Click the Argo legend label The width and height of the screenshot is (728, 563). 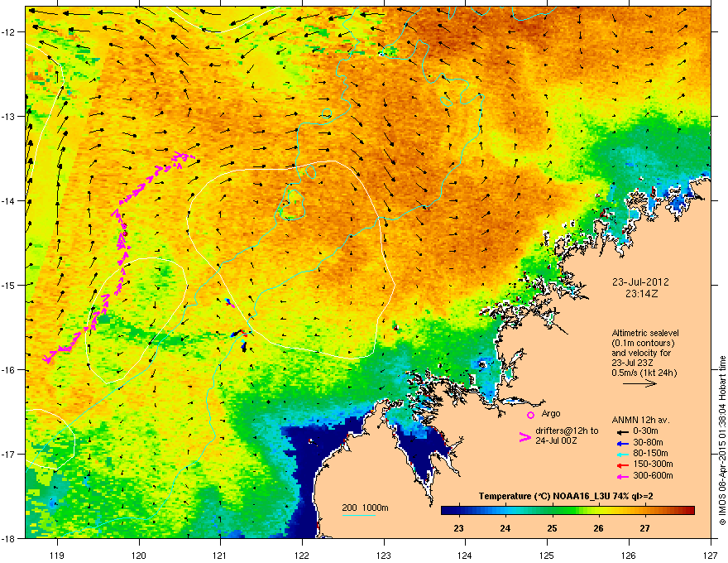[x=551, y=413]
